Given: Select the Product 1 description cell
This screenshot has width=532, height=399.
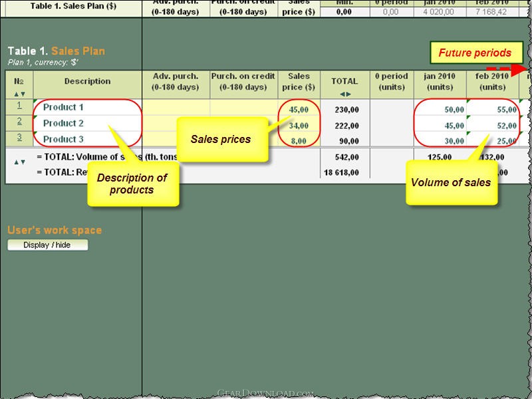Looking at the screenshot, I should [x=88, y=107].
